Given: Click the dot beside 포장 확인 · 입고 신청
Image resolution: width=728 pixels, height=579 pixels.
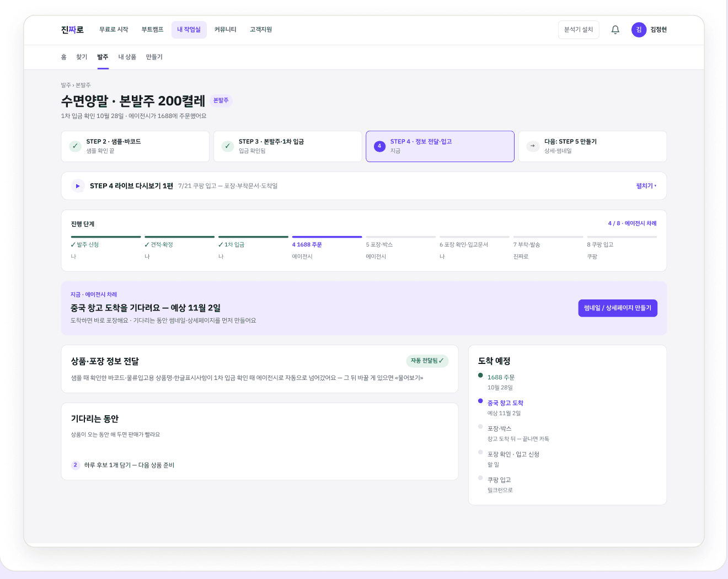Looking at the screenshot, I should pyautogui.click(x=480, y=452).
